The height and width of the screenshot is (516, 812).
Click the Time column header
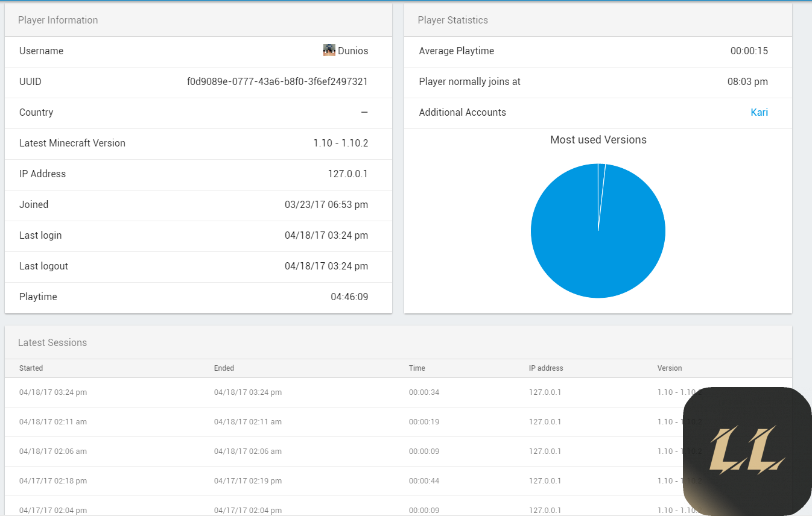click(417, 368)
